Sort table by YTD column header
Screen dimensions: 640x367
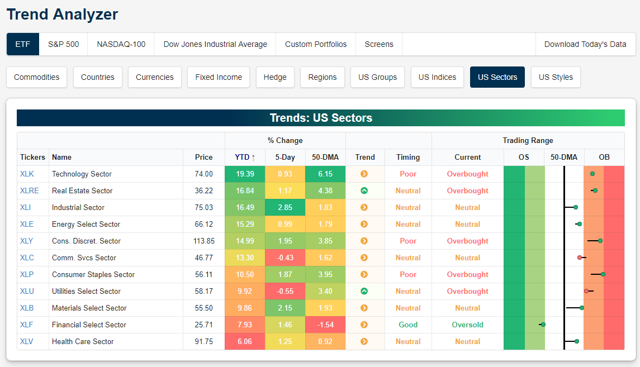[x=245, y=157]
